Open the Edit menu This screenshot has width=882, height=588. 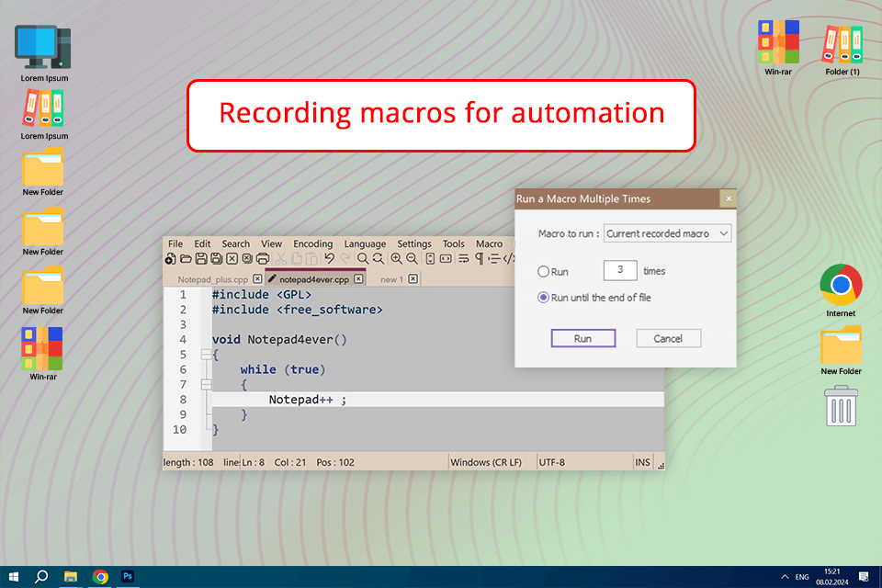pyautogui.click(x=202, y=243)
